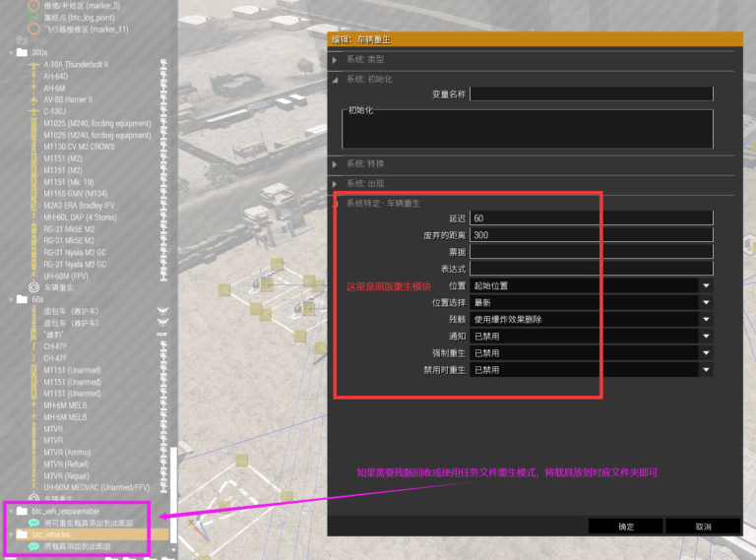The height and width of the screenshot is (560, 756).
Task: Open the 残骸 dropdown
Action: (591, 320)
